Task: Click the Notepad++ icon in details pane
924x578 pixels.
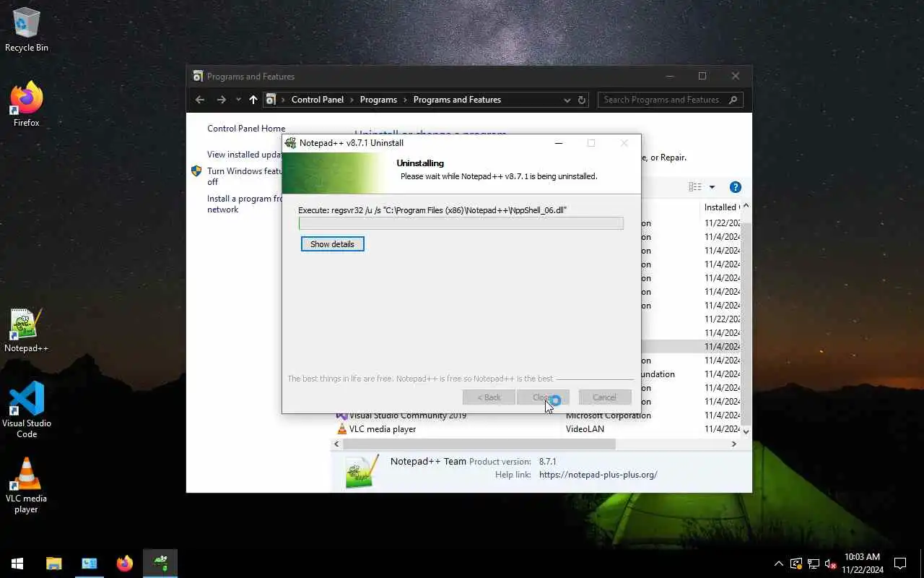Action: (362, 471)
